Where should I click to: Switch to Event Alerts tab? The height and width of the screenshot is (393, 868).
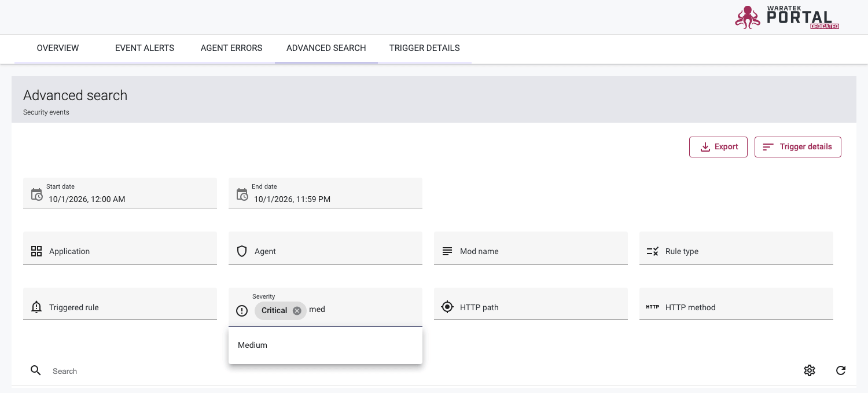pyautogui.click(x=145, y=48)
